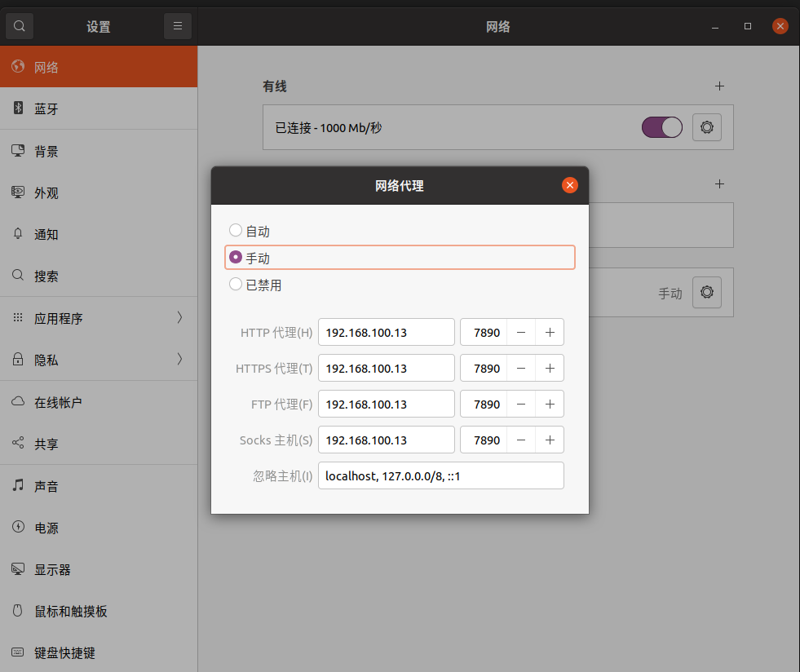800x672 pixels.
Task: Click the music note icon beside 声音
Action: coord(18,485)
